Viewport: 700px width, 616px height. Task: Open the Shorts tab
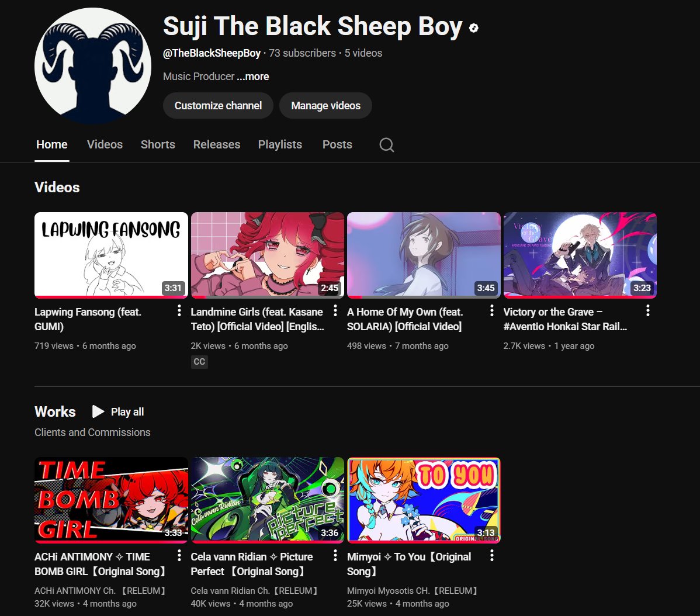tap(158, 144)
